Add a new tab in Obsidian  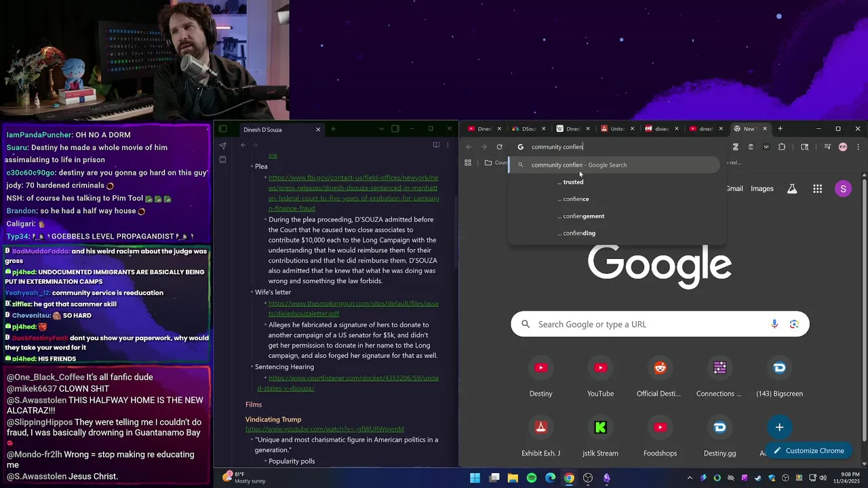pos(333,129)
